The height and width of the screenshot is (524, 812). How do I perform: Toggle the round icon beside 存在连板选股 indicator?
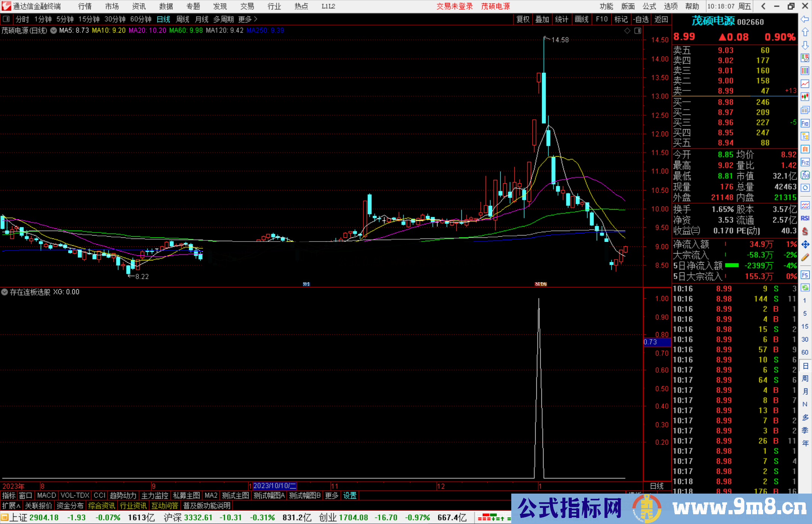pos(5,292)
